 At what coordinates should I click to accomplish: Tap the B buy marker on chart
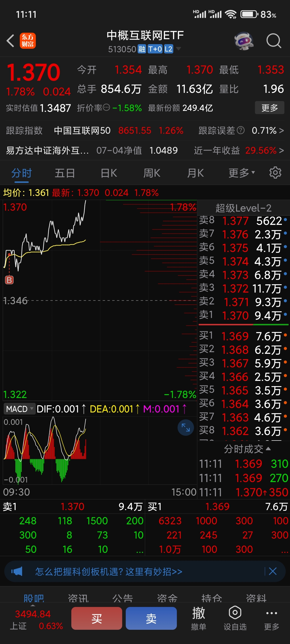(x=9, y=280)
